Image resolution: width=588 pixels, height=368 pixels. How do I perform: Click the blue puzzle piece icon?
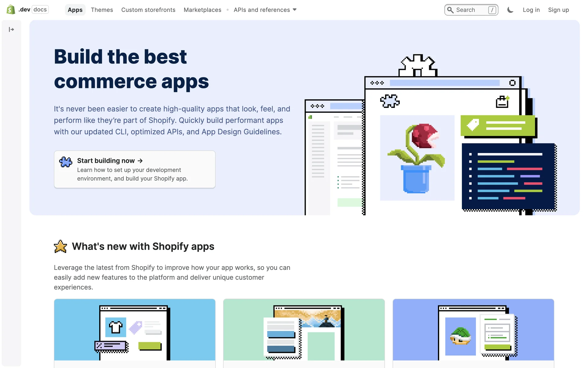tap(66, 162)
